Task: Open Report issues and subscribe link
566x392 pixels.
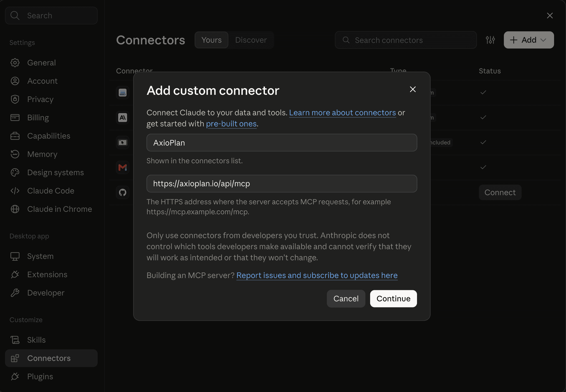Action: [x=317, y=275]
